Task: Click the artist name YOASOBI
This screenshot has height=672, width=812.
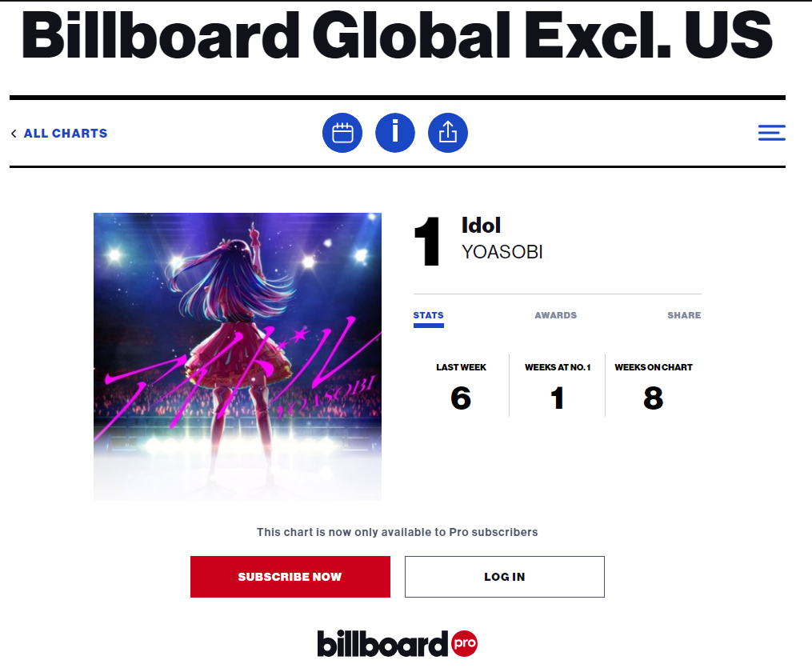Action: pyautogui.click(x=502, y=252)
